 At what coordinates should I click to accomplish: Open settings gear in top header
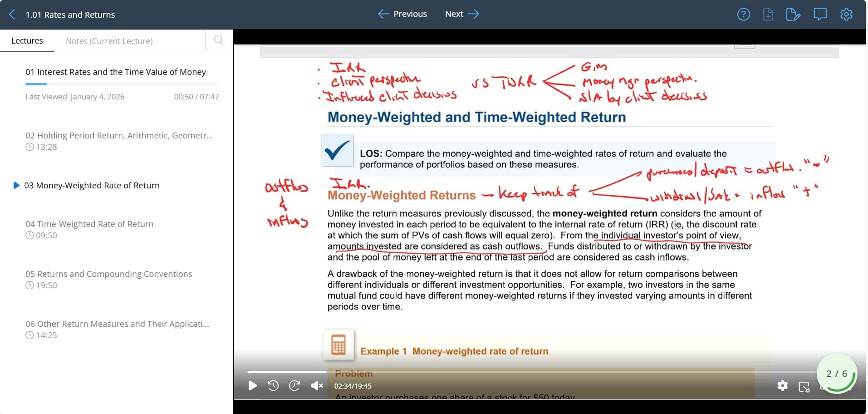click(846, 15)
